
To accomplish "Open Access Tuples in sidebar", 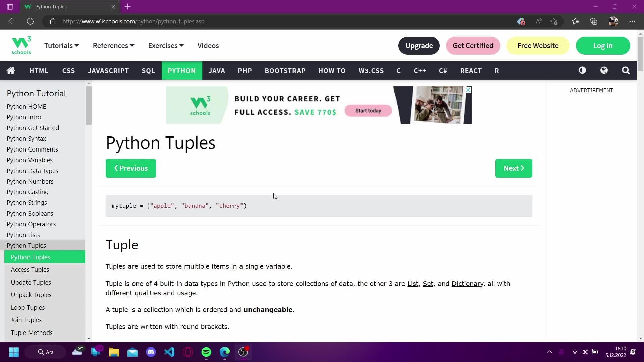I will [x=45, y=270].
